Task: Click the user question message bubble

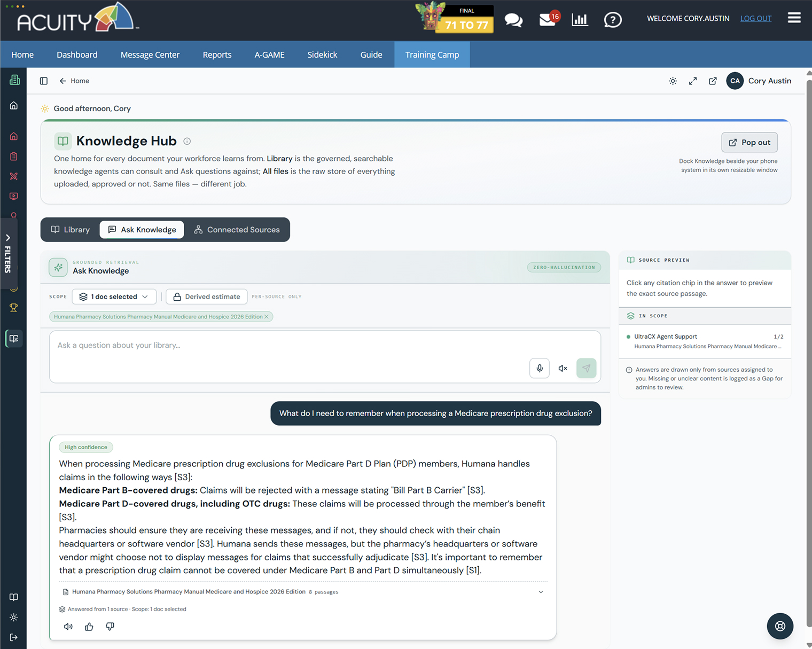Action: coord(435,413)
